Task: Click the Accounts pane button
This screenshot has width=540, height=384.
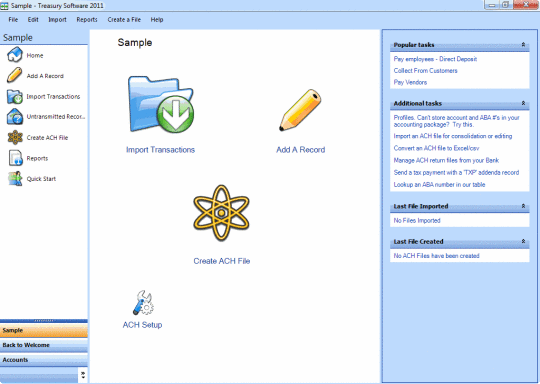Action: [44, 360]
